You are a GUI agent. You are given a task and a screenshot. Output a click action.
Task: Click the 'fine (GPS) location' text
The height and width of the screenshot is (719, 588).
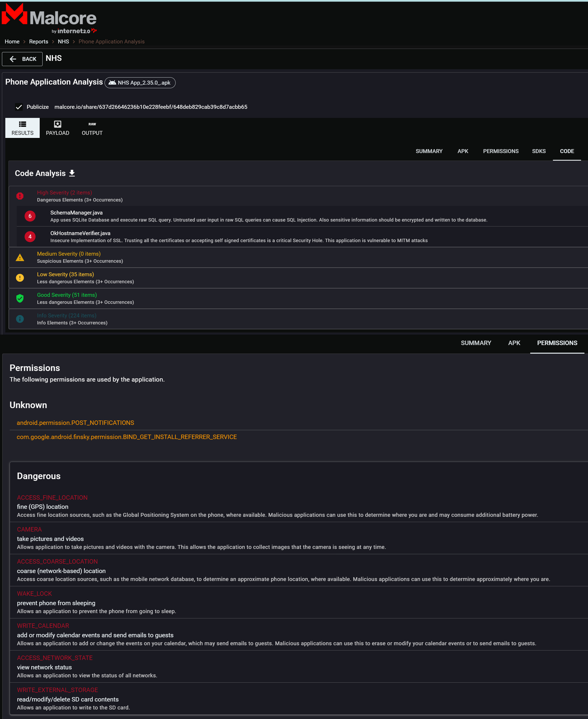click(43, 506)
